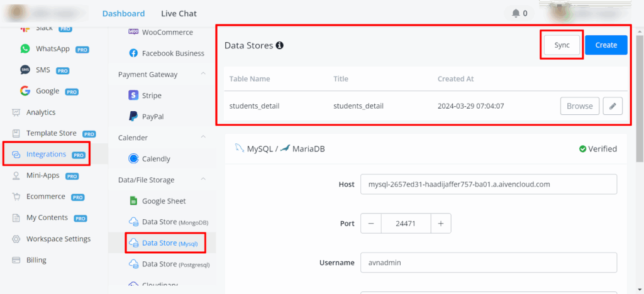Collapse the Payment Gateway section
644x294 pixels.
coord(203,74)
